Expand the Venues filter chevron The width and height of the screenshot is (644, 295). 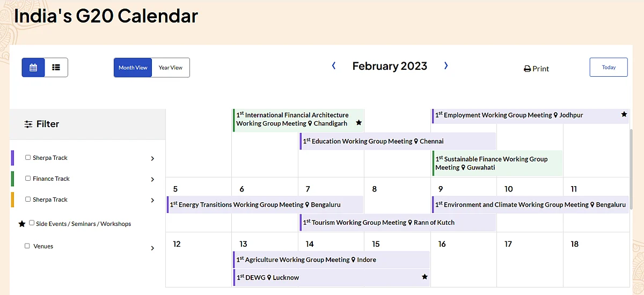pos(152,248)
